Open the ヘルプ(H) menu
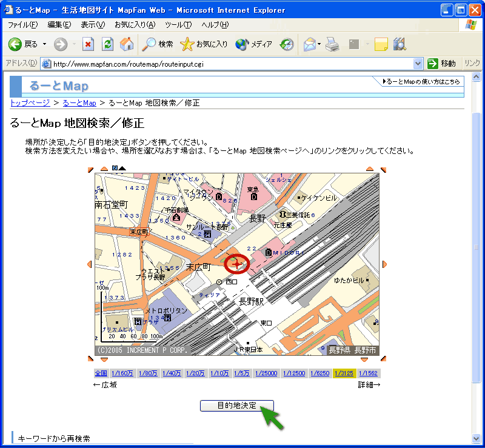This screenshot has height=448, width=485. click(215, 25)
